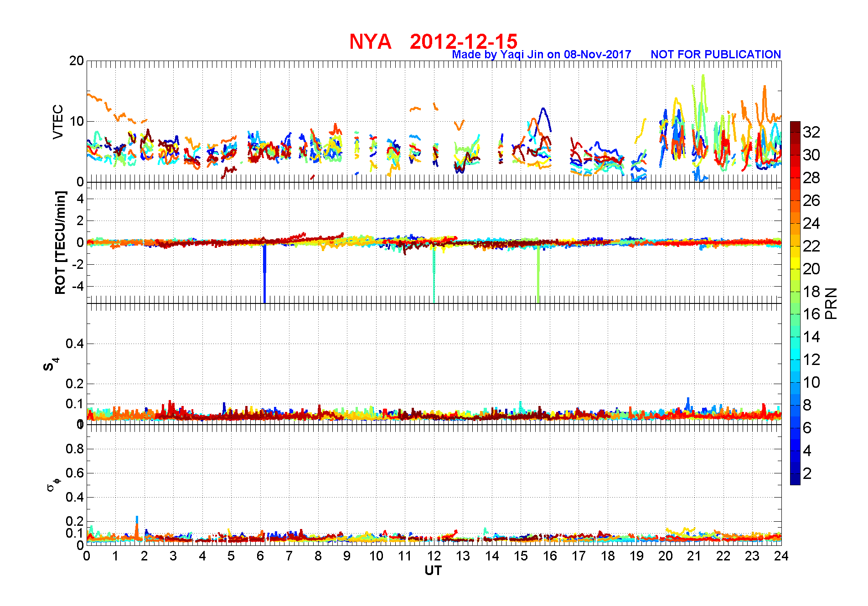Viewport: 868px width, 606px height.
Task: Click x-axis tick label '18'
Action: (608, 556)
